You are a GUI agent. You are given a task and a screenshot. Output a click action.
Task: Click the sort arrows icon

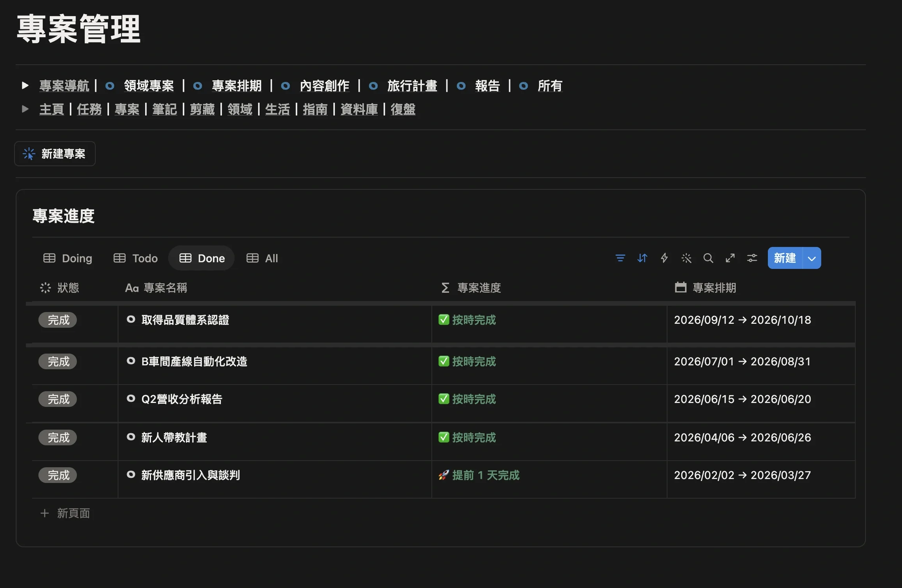tap(642, 258)
